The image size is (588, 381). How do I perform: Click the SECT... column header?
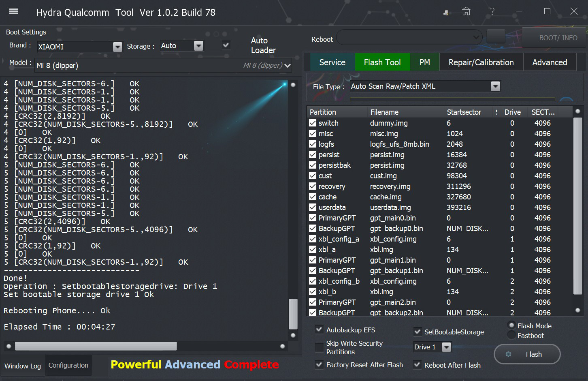[x=543, y=112]
